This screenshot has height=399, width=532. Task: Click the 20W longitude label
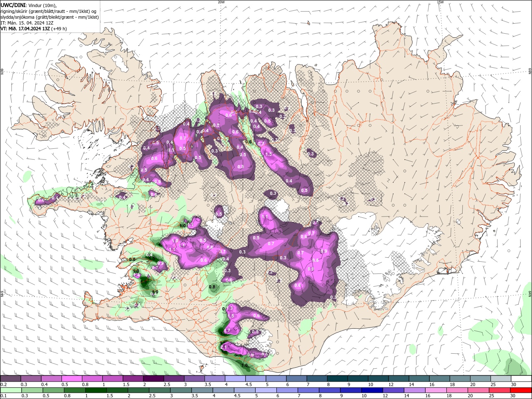221,2
